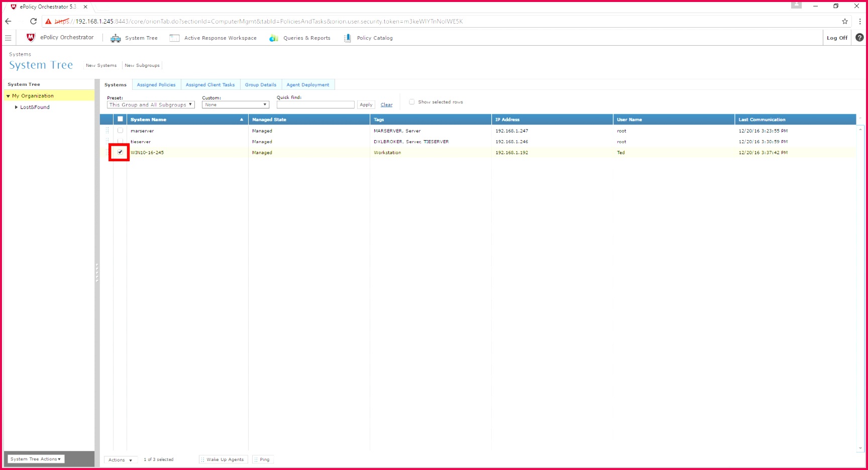868x470 pixels.
Task: Sort by IP Address column header
Action: pos(552,120)
